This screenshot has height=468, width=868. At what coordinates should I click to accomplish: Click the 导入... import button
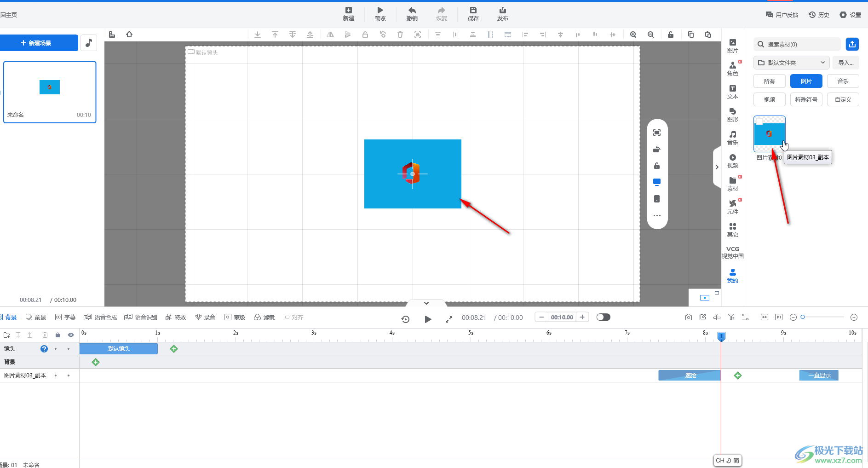(x=846, y=63)
